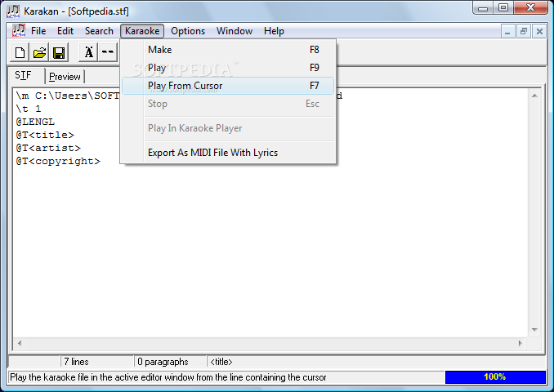Click the accented A toolbar icon
Screen dimensions: 554x392
click(x=88, y=52)
